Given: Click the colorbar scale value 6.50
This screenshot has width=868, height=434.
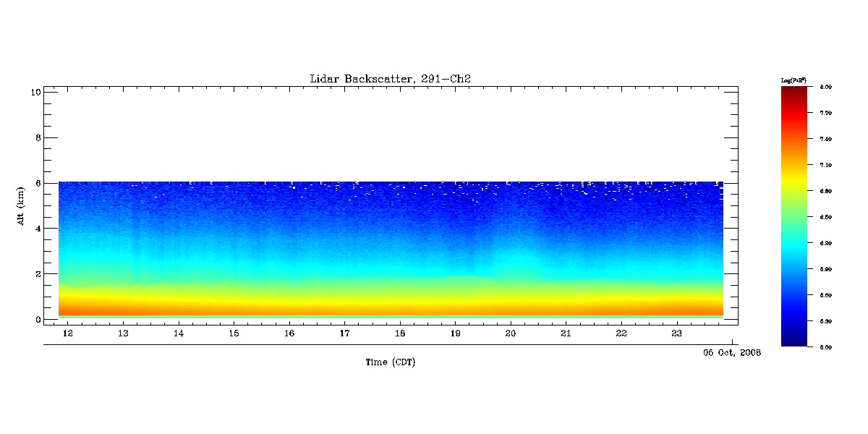Looking at the screenshot, I should pyautogui.click(x=826, y=217).
